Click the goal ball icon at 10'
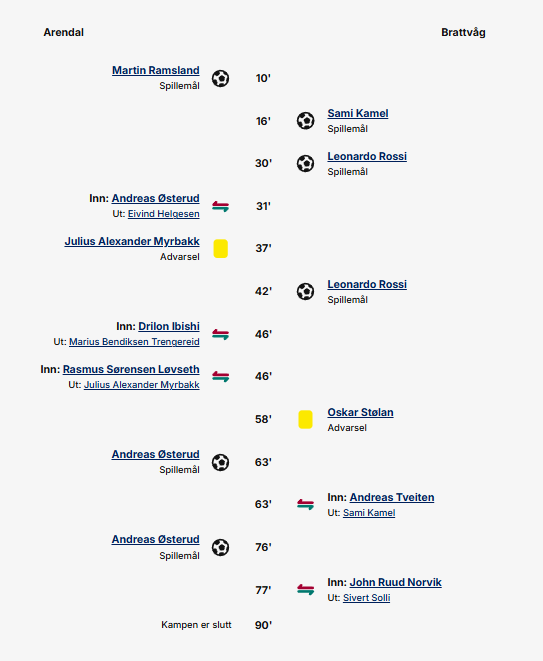Screen dimensions: 543x661 220,78
